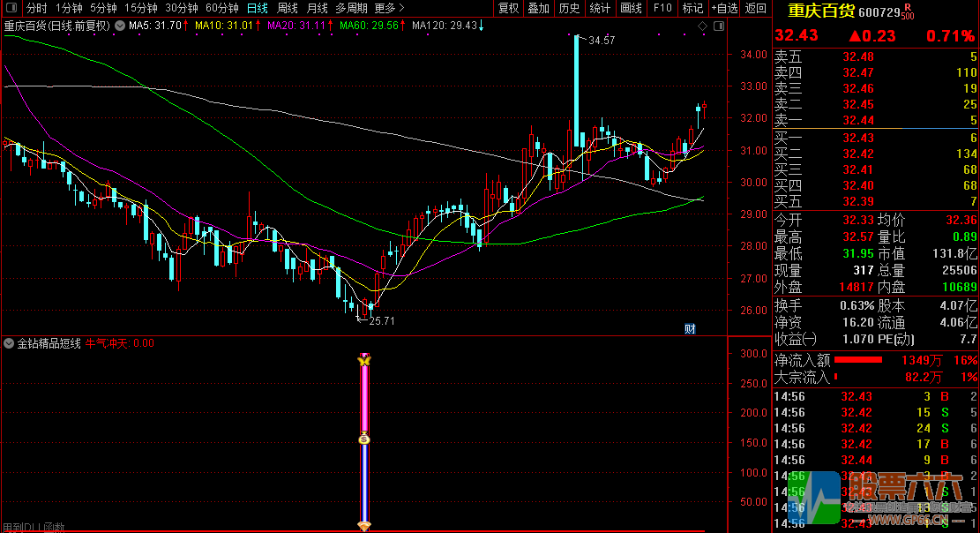Open the F10 company info
The width and height of the screenshot is (980, 533).
pyautogui.click(x=662, y=8)
